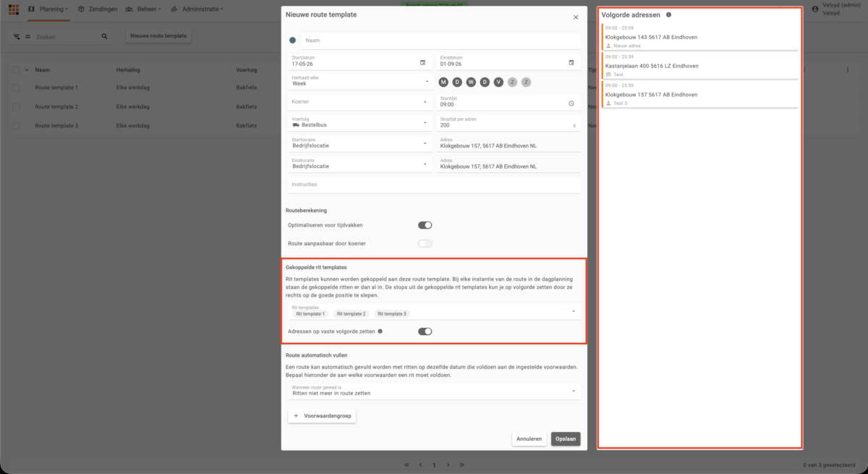Click the Voertuig column header
Viewport: 868px width, 474px height.
click(x=247, y=69)
